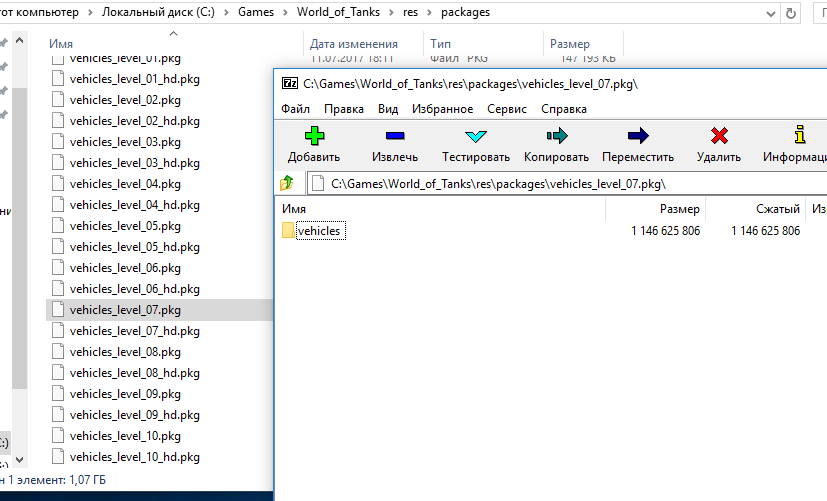
Task: Click the blue Извлечь (Extract) minus icon
Action: [394, 136]
